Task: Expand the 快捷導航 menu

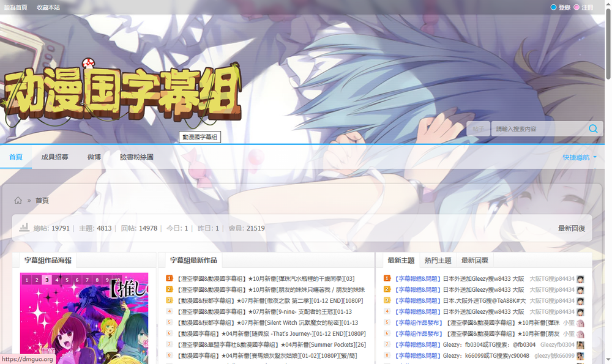Action: click(x=580, y=157)
